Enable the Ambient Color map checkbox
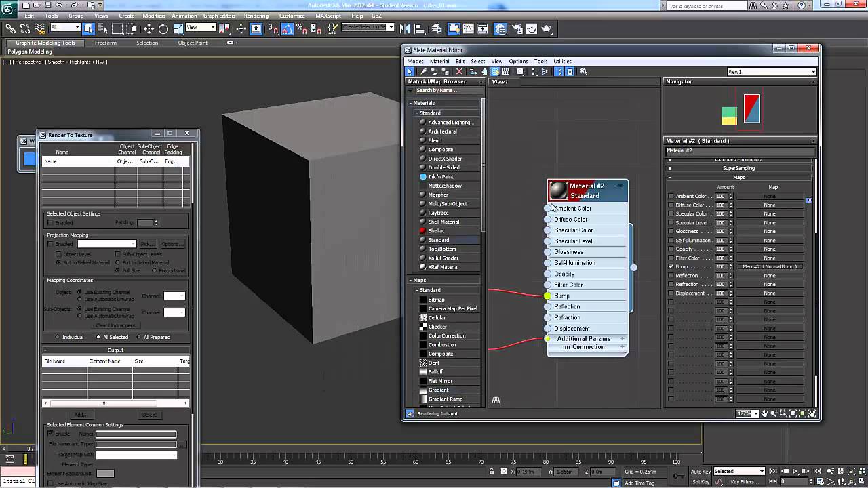 tap(671, 196)
